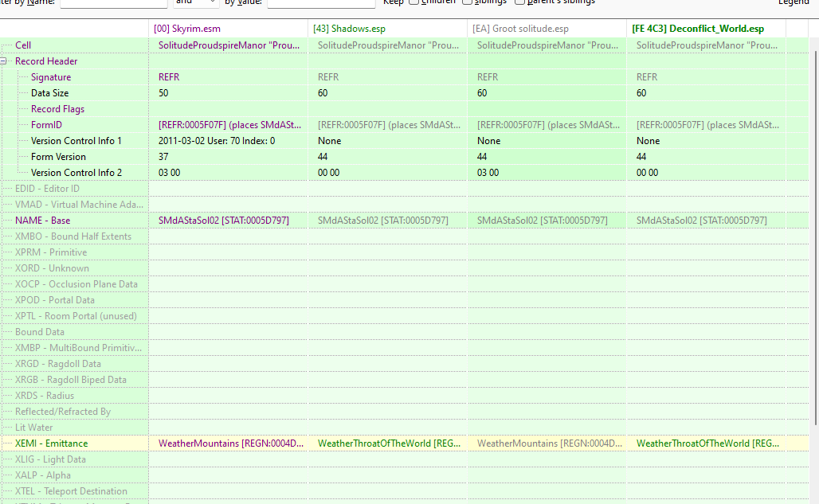819x504 pixels.
Task: Select the XRDS - Radius row
Action: pyautogui.click(x=405, y=396)
